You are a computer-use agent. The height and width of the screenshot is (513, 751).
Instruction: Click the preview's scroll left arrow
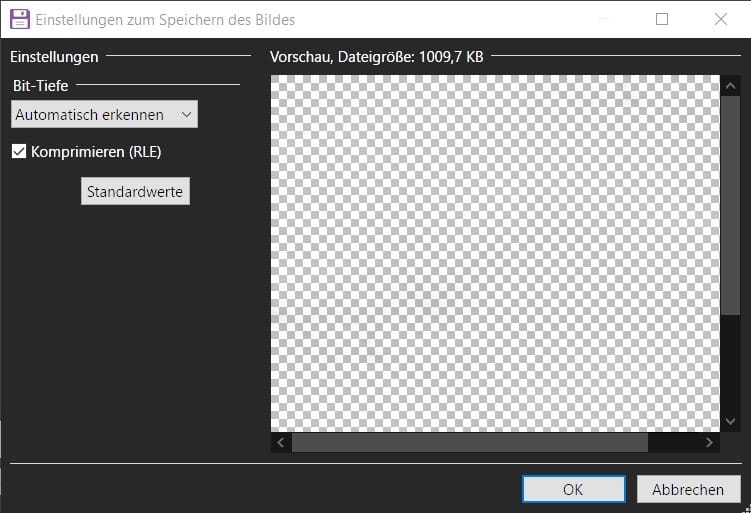[x=281, y=442]
